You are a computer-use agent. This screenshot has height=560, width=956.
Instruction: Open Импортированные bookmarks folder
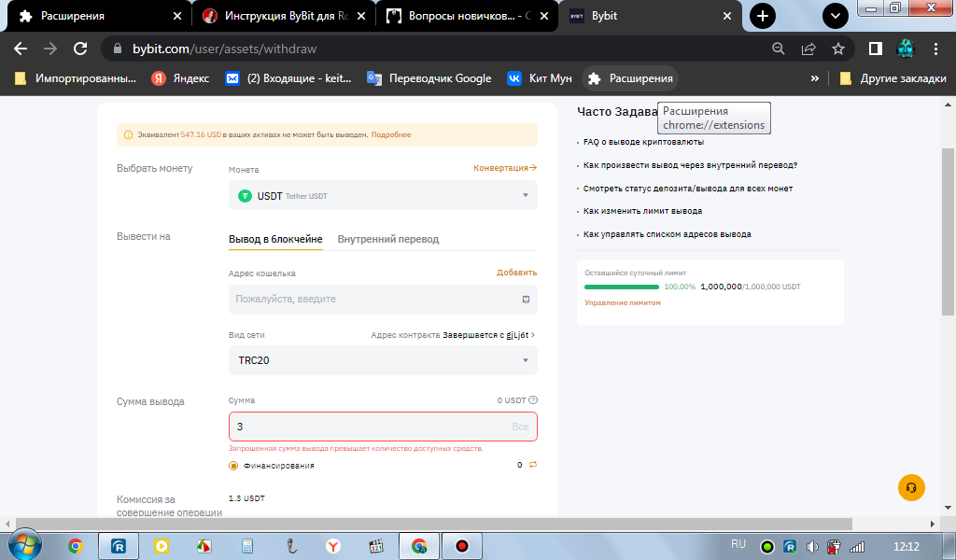click(x=75, y=78)
